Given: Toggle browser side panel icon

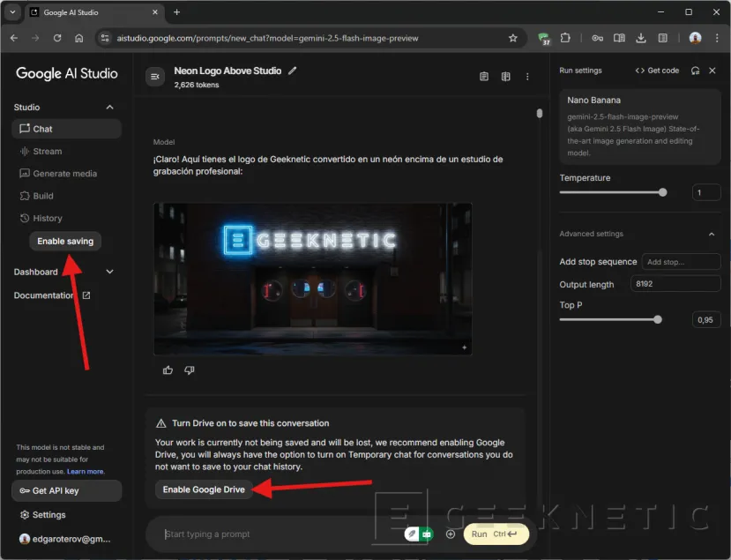Looking at the screenshot, I should tap(662, 38).
